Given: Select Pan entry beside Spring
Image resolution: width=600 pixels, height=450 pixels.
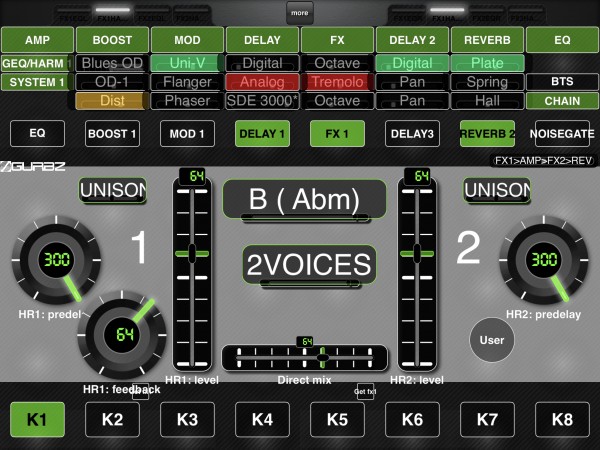Looking at the screenshot, I should pyautogui.click(x=412, y=82).
